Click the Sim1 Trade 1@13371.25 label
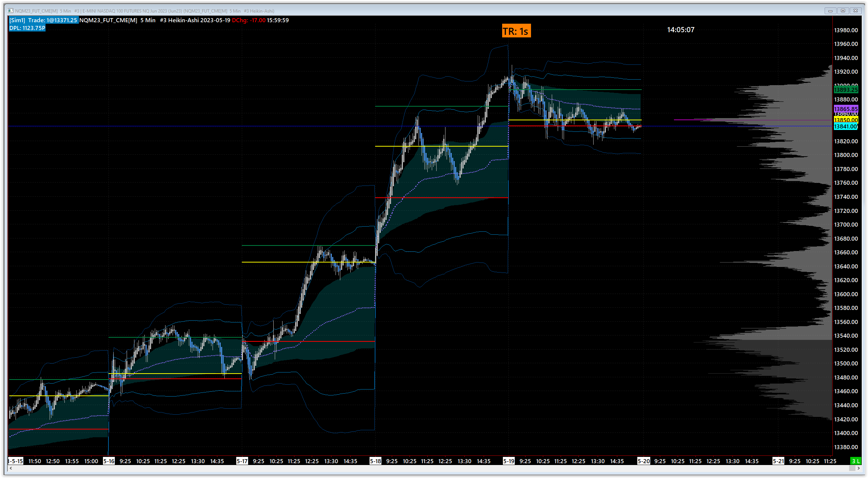Viewport: 868px width, 478px height. (43, 20)
